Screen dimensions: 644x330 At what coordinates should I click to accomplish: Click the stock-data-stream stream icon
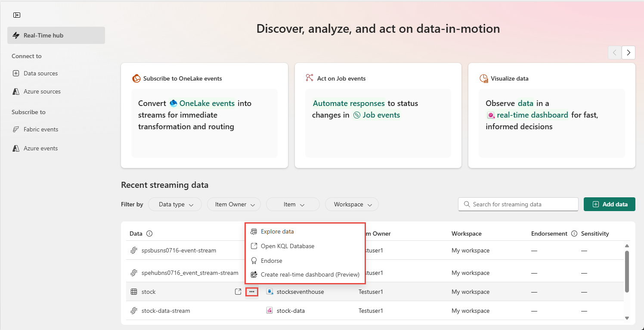134,311
